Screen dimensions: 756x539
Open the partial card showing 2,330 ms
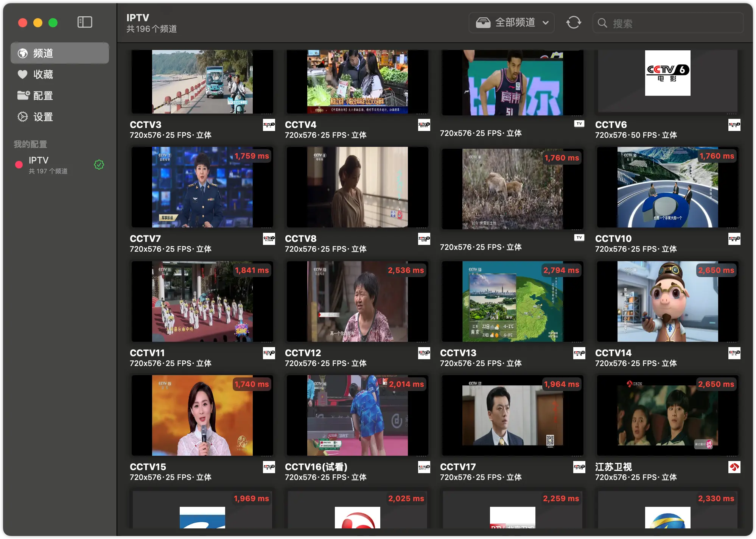click(668, 509)
